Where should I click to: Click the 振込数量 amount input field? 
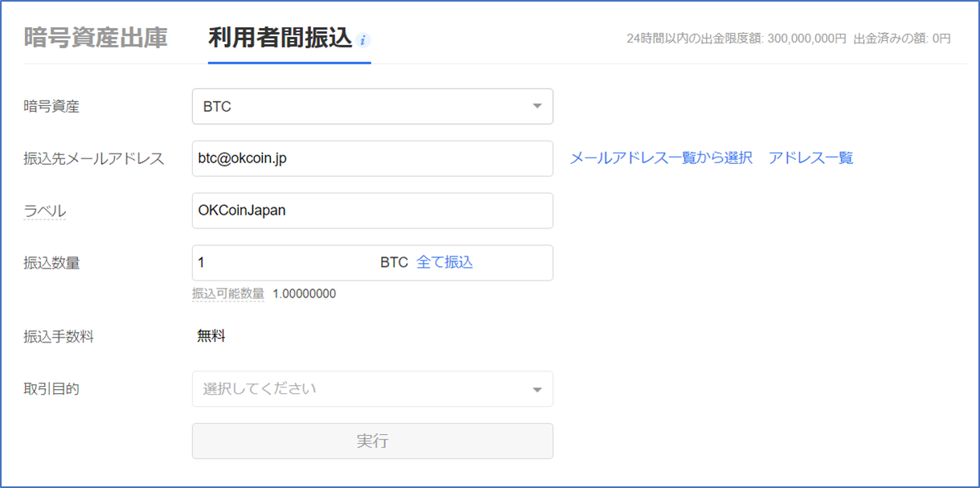pos(372,263)
